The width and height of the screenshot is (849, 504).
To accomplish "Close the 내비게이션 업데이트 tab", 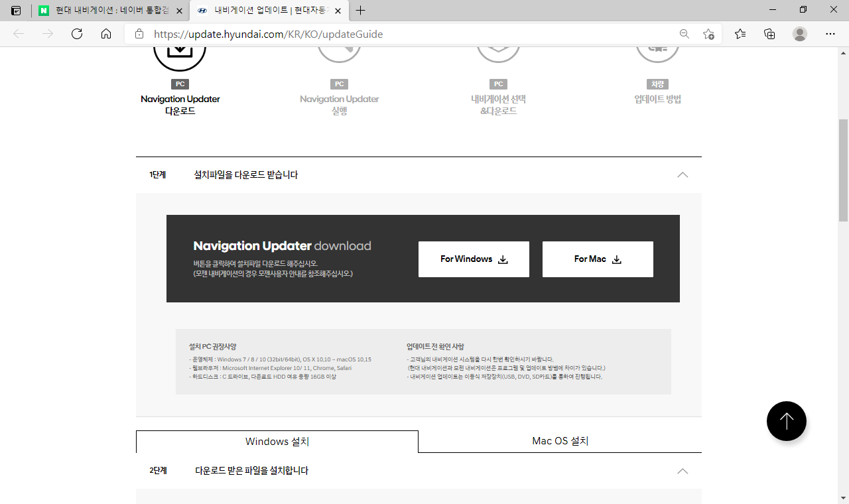I will click(338, 11).
